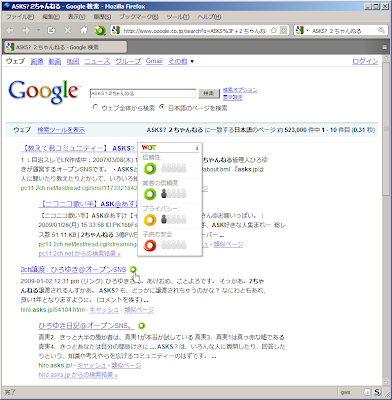The width and height of the screenshot is (392, 400).
Task: Open the その他 dropdown in Google nav
Action: pos(181,61)
